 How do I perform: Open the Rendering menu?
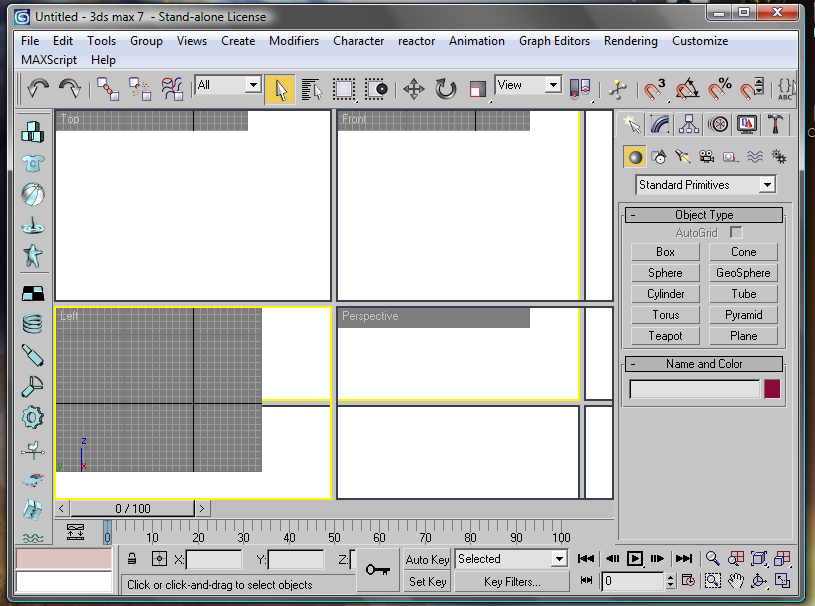[x=630, y=41]
